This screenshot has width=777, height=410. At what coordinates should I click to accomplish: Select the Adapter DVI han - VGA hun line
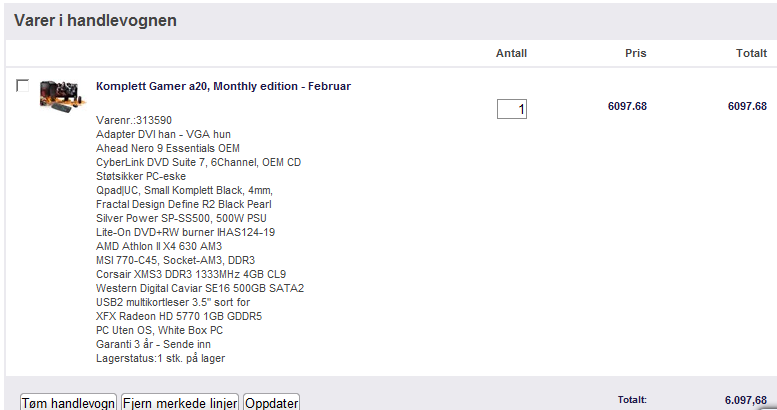click(164, 134)
